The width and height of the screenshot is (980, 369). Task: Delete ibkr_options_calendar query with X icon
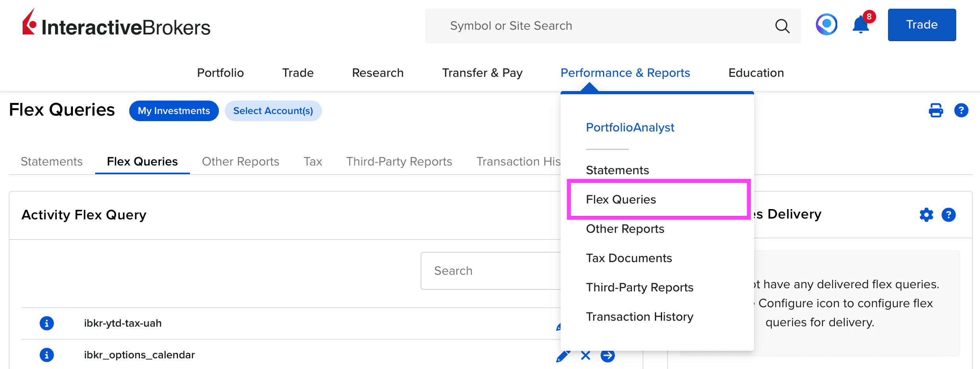point(586,356)
